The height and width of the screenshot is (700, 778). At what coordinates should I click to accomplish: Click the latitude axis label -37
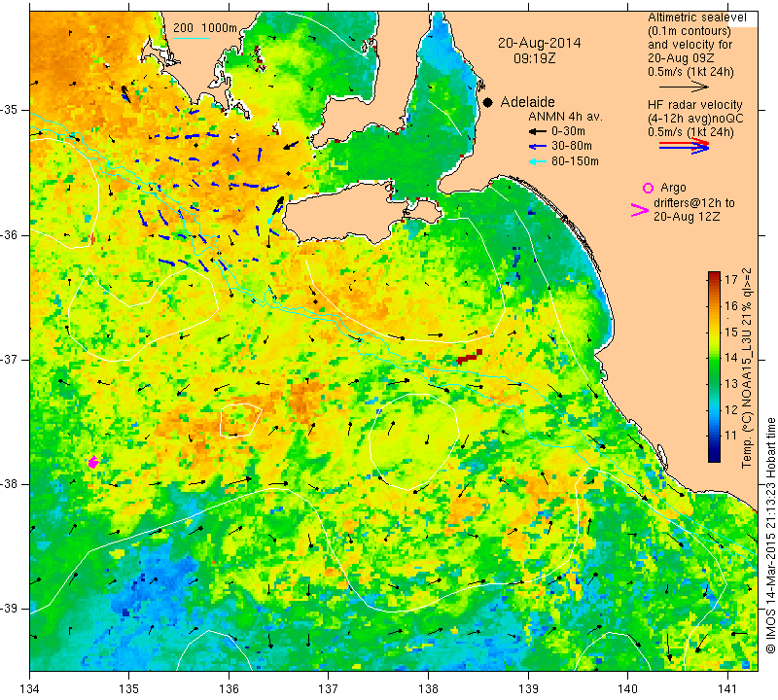tap(10, 359)
